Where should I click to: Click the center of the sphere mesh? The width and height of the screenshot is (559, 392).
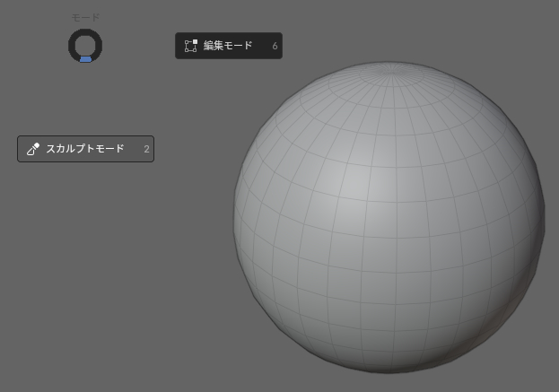coord(389,216)
